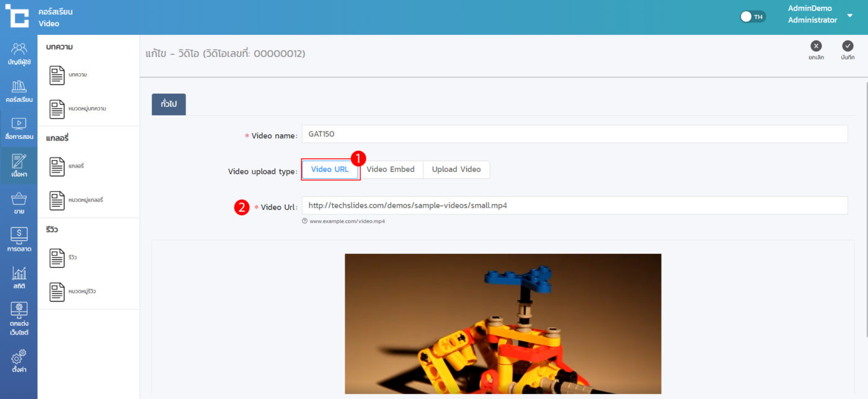Toggle the TH language switch
Screen dimensions: 868x399
coord(753,17)
